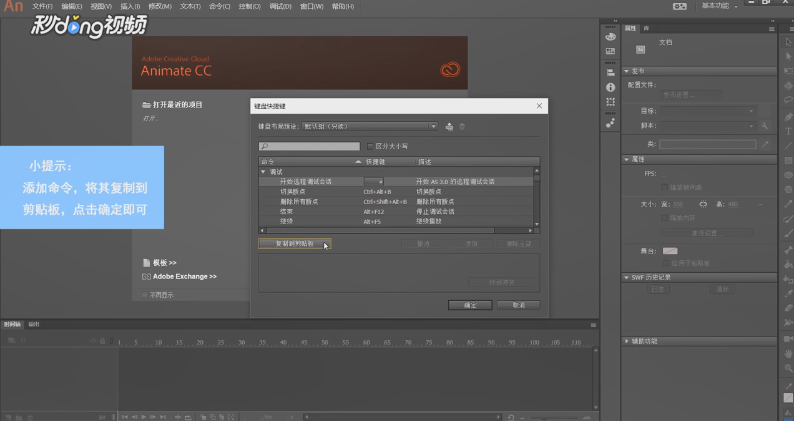Image resolution: width=794 pixels, height=421 pixels.
Task: Open the collapsed Swatches panel icon
Action: [610, 51]
